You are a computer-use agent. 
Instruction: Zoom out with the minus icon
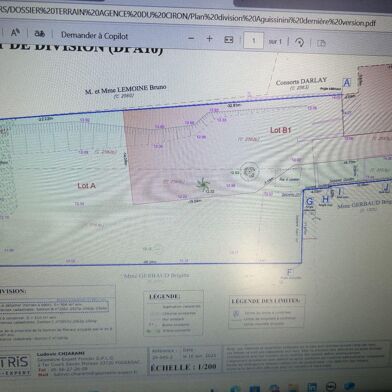pos(191,38)
